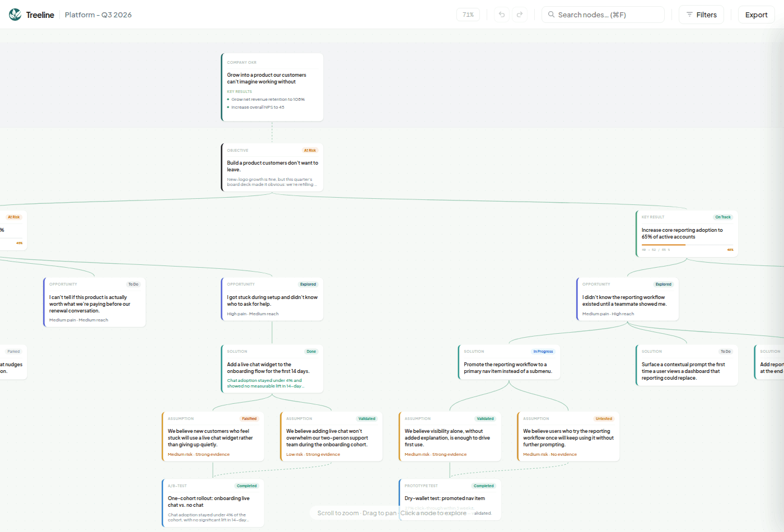784x532 pixels.
Task: Open the A/B-test one-cohort rollout card
Action: pos(213,503)
